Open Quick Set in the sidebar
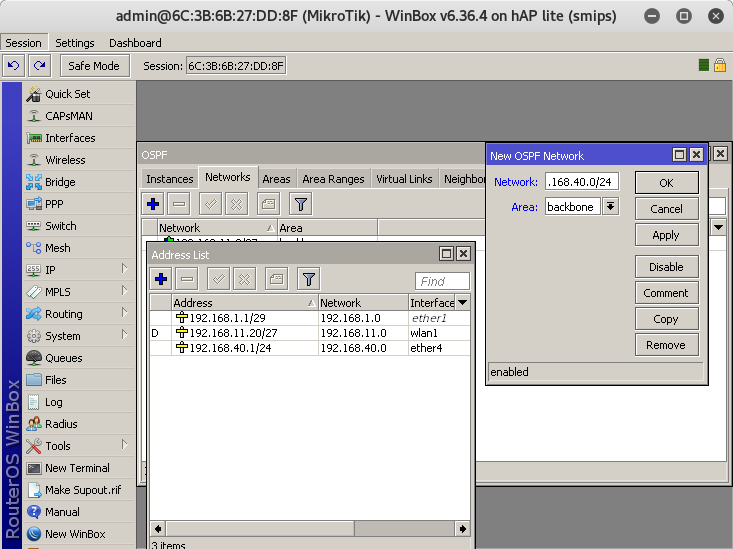The width and height of the screenshot is (733, 549). click(79, 94)
